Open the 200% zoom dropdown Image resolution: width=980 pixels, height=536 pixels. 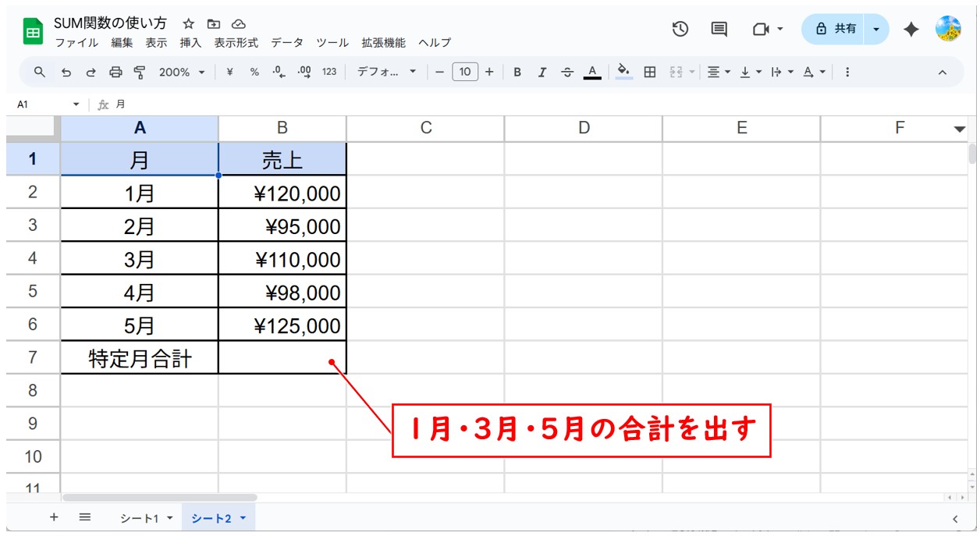pos(182,72)
